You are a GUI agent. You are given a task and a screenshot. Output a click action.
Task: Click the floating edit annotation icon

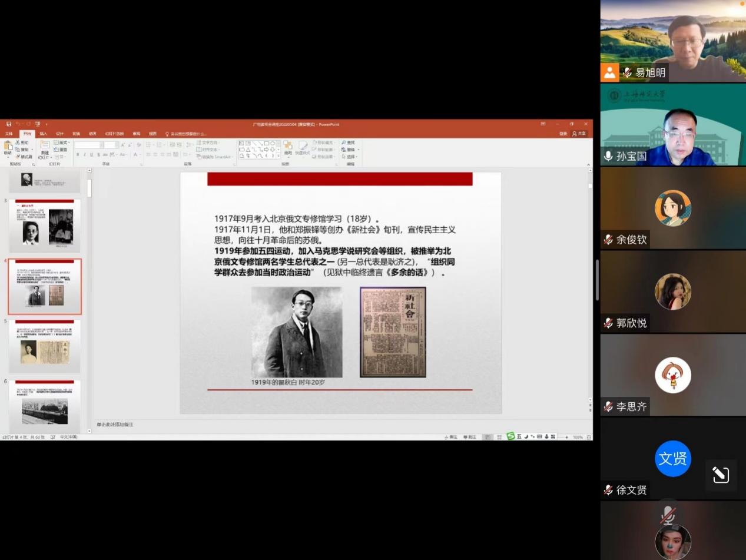click(721, 475)
